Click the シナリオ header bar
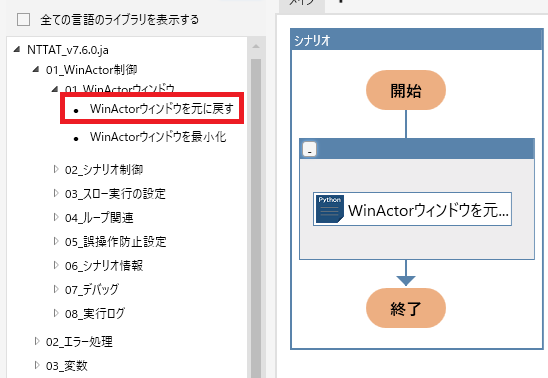 [417, 39]
